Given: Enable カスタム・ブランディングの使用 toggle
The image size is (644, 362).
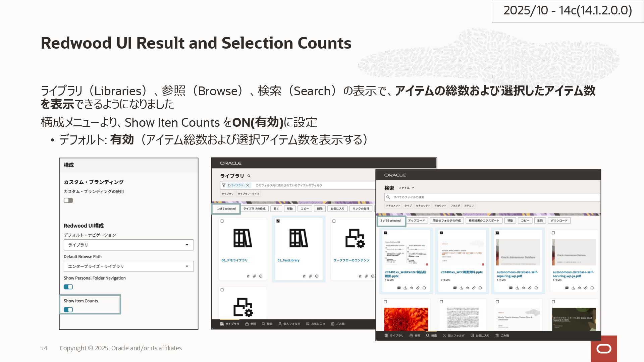Looking at the screenshot, I should click(68, 200).
